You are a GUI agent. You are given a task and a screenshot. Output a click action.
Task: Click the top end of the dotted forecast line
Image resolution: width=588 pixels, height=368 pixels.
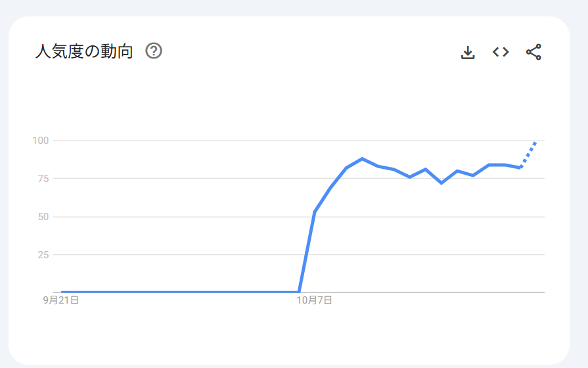click(x=536, y=141)
